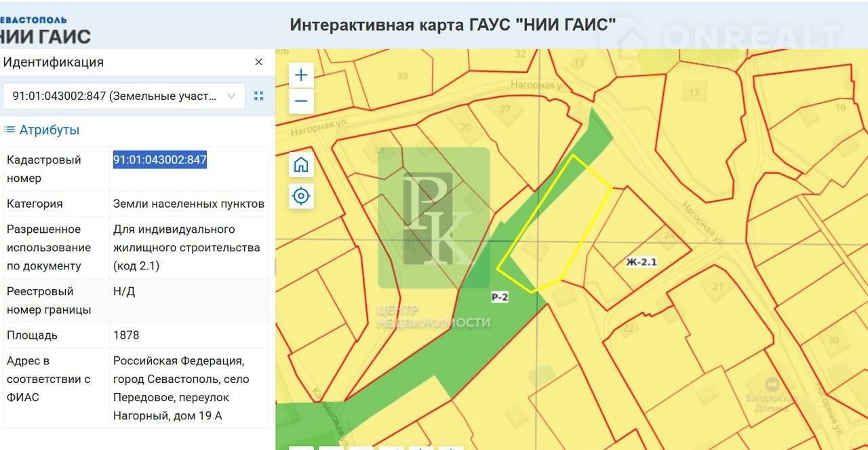The height and width of the screenshot is (450, 868).
Task: Select parcel number 17 on map
Action: [x=694, y=93]
